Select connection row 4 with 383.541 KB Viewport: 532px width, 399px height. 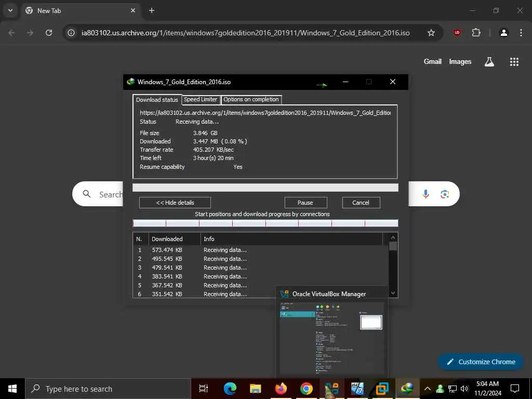pos(261,276)
